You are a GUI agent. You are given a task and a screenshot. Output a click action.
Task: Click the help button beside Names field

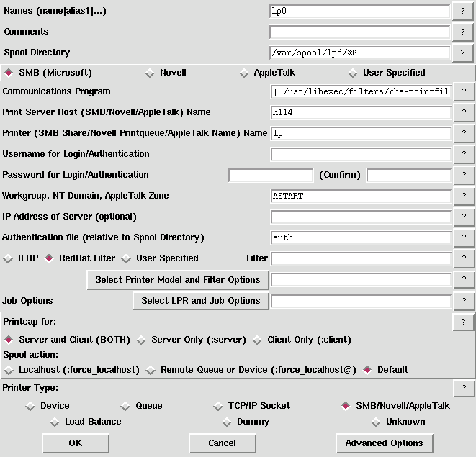pos(463,11)
